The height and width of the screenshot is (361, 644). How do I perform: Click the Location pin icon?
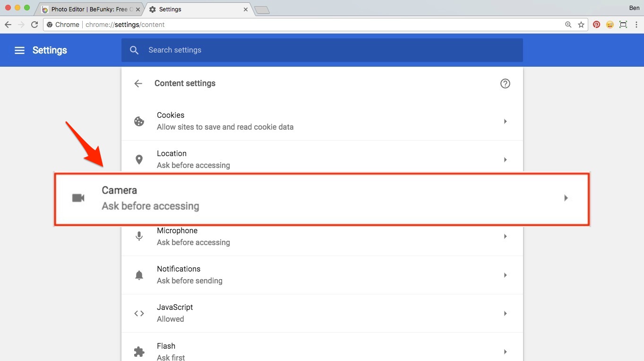pos(139,159)
